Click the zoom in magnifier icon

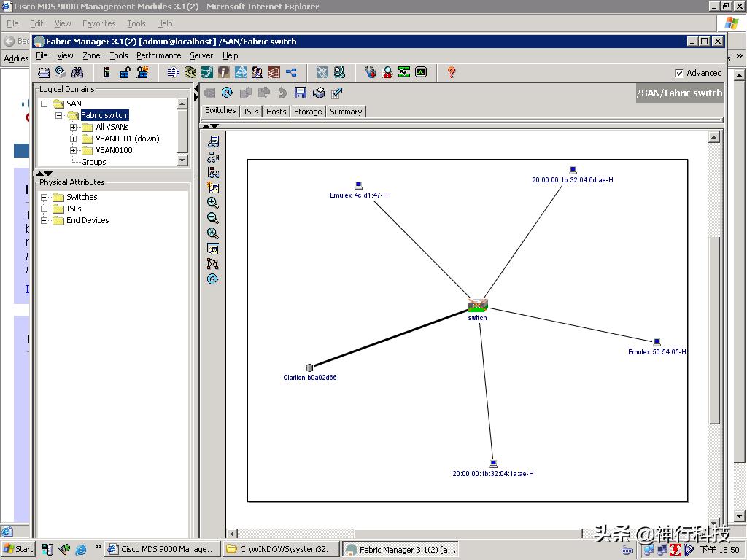click(x=213, y=203)
